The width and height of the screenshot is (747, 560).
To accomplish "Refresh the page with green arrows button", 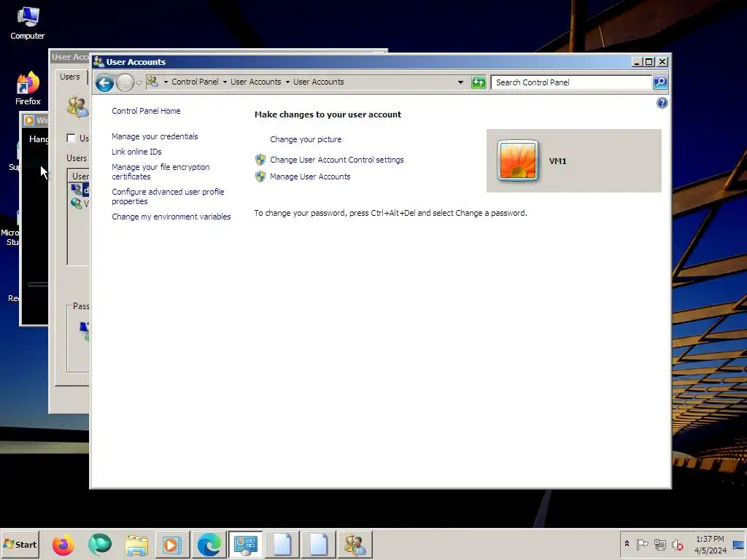I will pyautogui.click(x=479, y=82).
